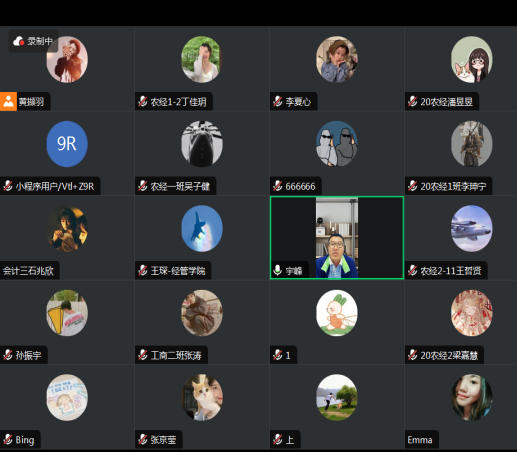The width and height of the screenshot is (517, 452).
Task: Click the carrot rabbit avatar of user 1
Action: click(337, 313)
